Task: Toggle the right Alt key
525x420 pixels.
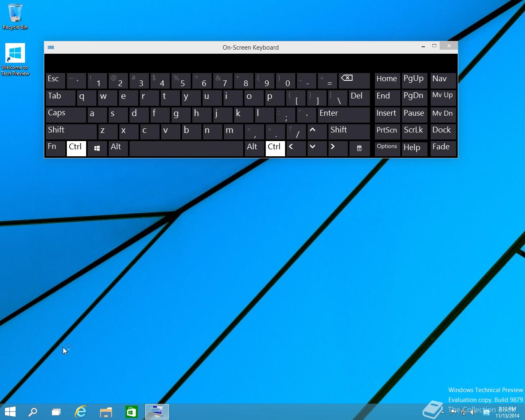Action: click(x=254, y=148)
